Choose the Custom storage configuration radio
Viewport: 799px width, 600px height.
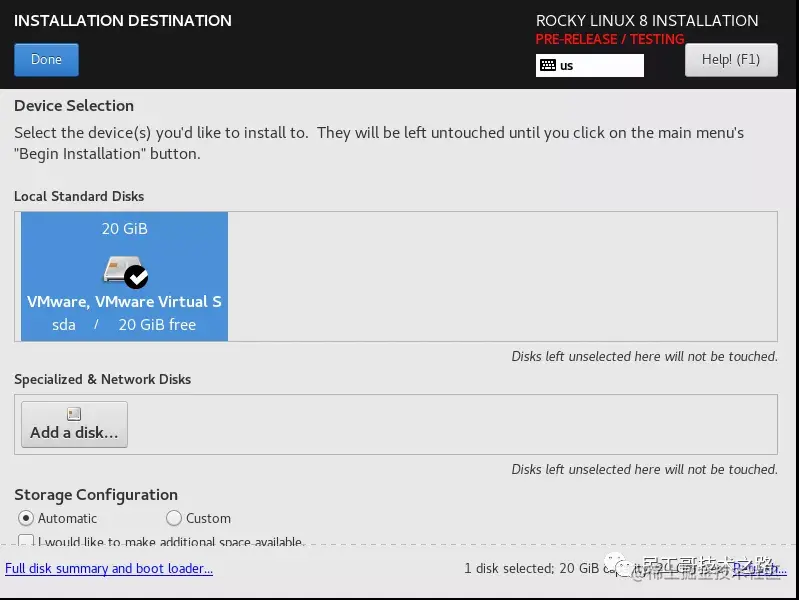[x=174, y=518]
